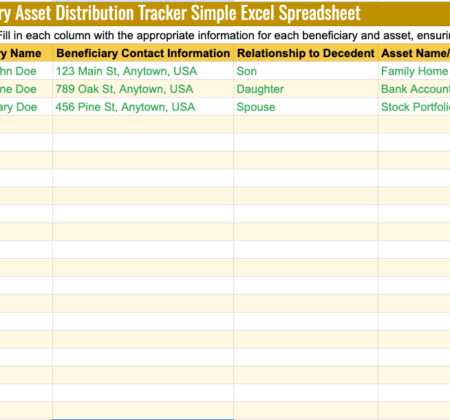
Task: Select the 'Son' relationship cell
Action: tap(306, 71)
